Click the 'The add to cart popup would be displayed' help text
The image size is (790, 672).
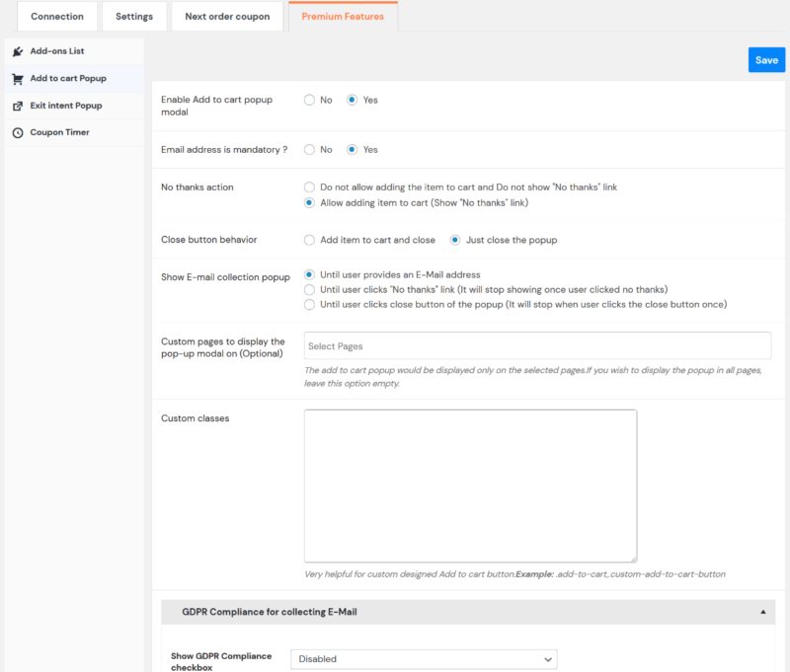(533, 377)
